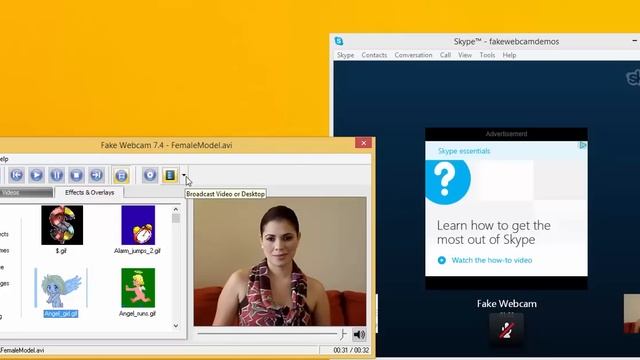Open the Conversation menu in Skype
This screenshot has width=640, height=360.
(x=413, y=55)
